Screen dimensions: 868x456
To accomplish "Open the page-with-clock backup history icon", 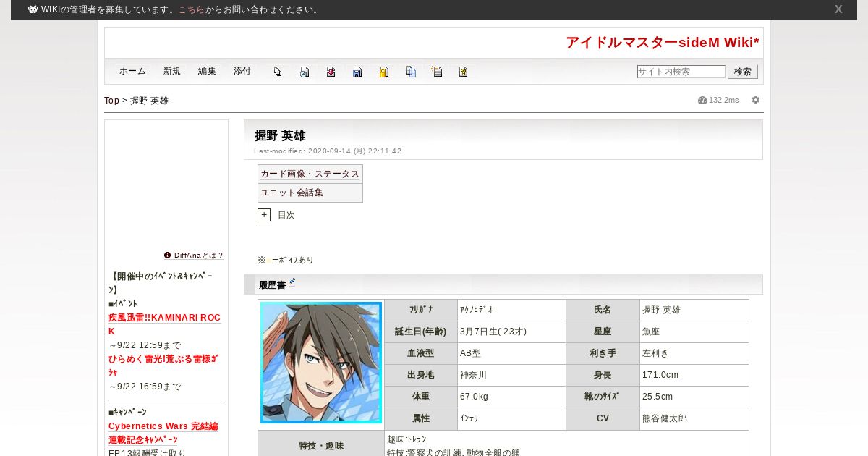I will pos(305,72).
